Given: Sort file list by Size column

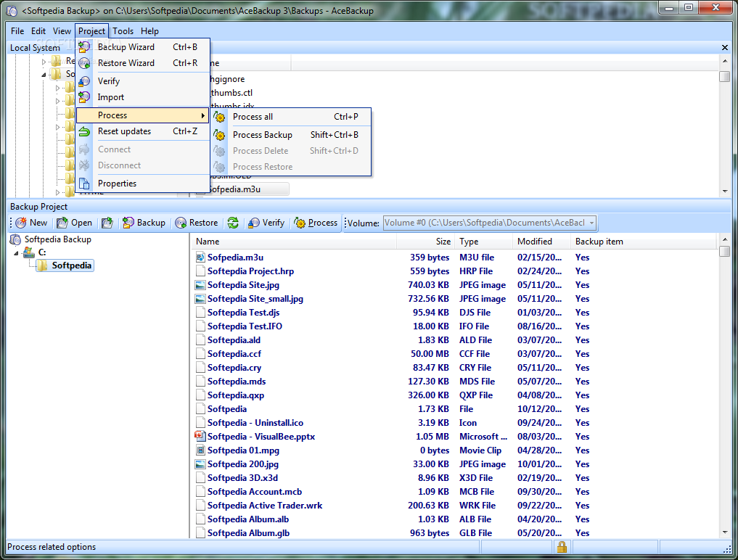Looking at the screenshot, I should pyautogui.click(x=426, y=242).
